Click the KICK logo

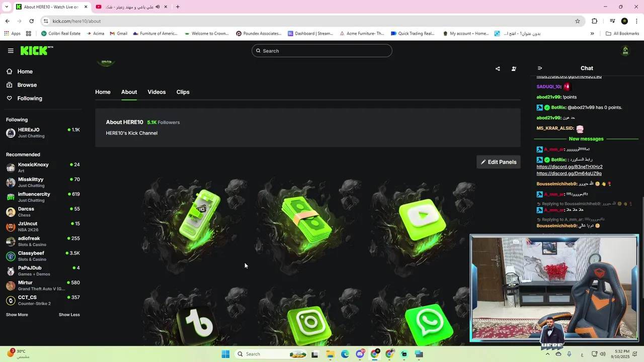click(36, 51)
